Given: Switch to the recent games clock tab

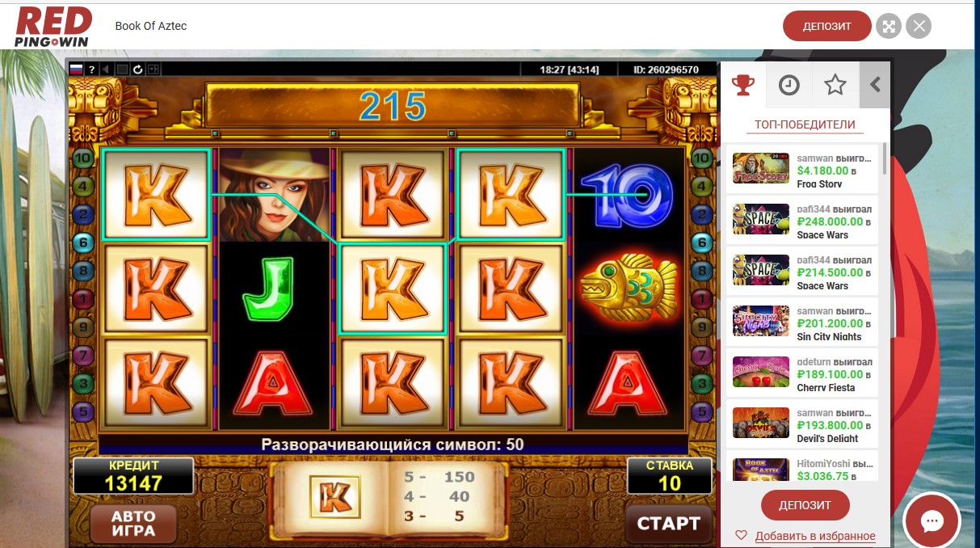Looking at the screenshot, I should pyautogui.click(x=789, y=85).
